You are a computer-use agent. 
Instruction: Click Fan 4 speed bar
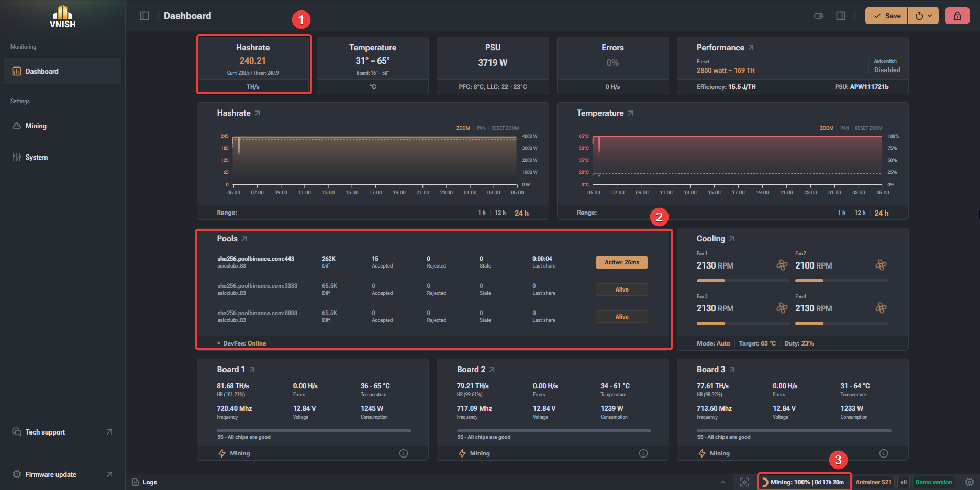842,324
